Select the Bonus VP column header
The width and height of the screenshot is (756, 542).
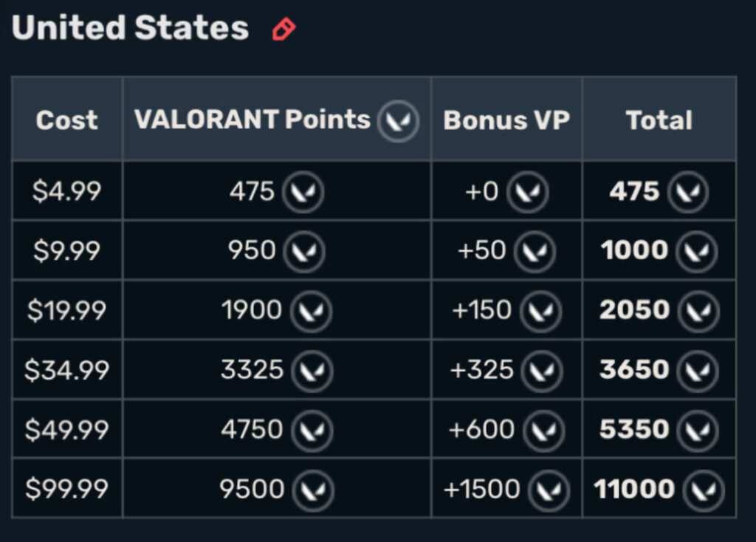(506, 120)
